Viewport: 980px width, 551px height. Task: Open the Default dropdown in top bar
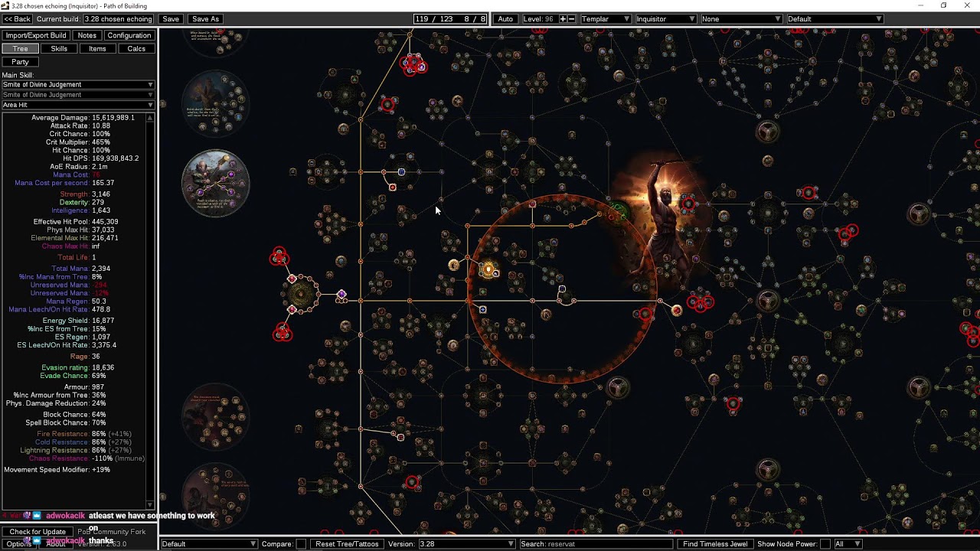(x=835, y=18)
